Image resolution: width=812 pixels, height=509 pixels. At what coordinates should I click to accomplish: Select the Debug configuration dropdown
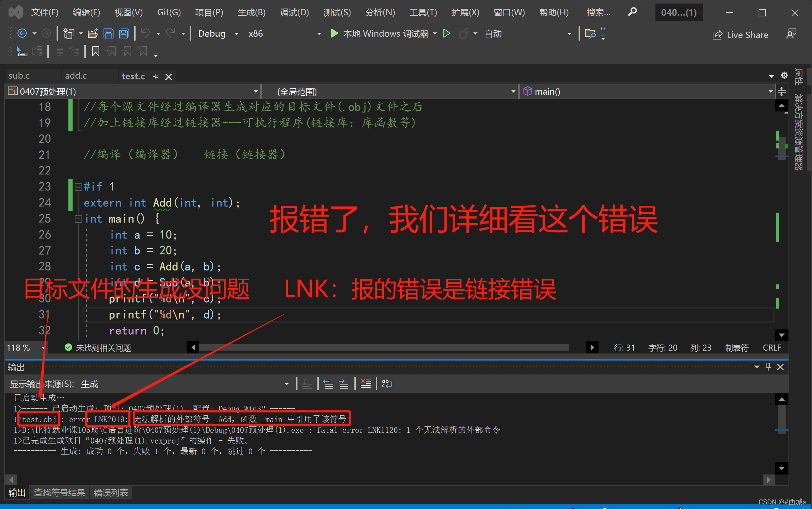(x=217, y=34)
